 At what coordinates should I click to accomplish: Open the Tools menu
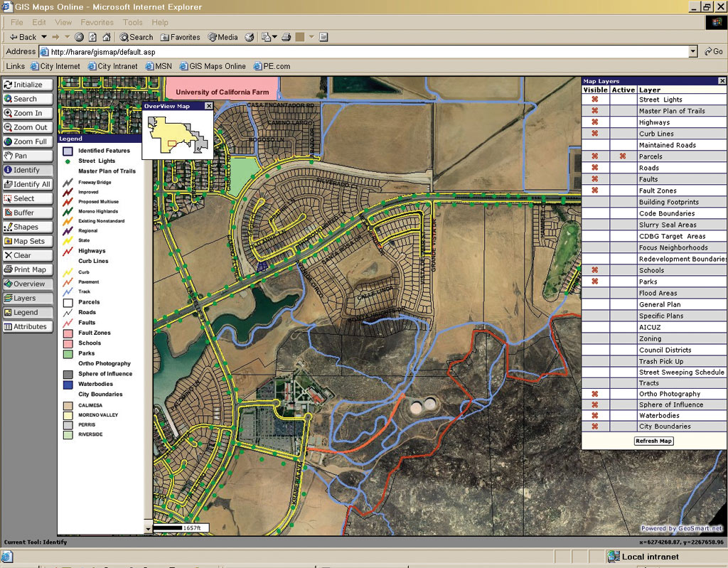click(133, 22)
